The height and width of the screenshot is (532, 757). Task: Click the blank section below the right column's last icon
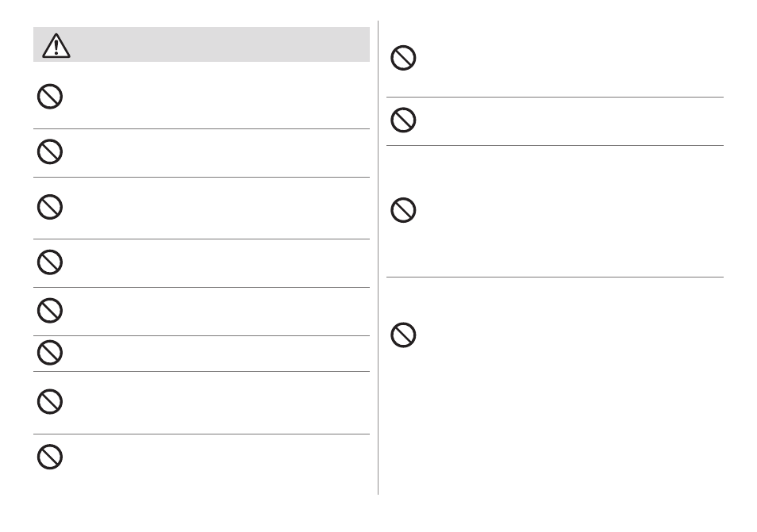point(555,424)
